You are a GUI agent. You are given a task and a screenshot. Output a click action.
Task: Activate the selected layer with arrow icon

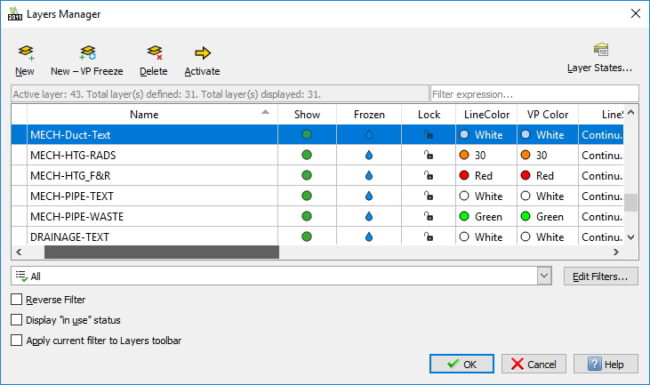[x=202, y=53]
